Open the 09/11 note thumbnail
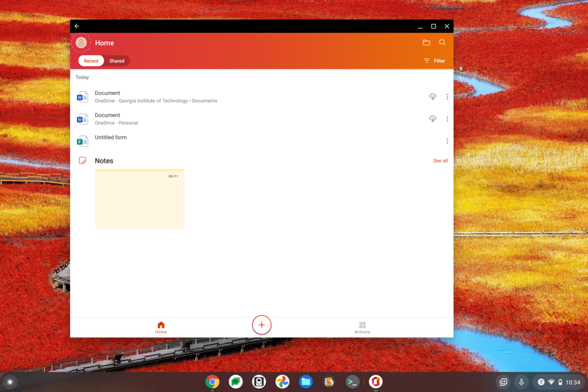588x392 pixels. coord(140,199)
